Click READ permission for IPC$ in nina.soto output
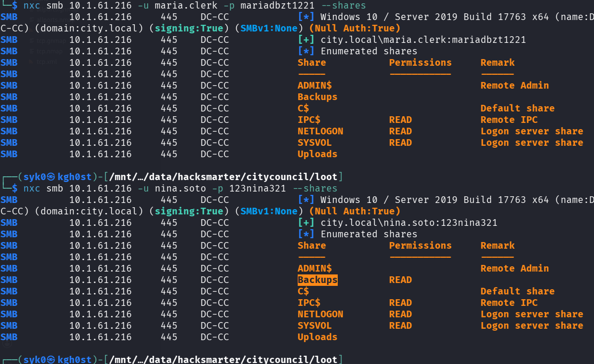 pos(400,303)
